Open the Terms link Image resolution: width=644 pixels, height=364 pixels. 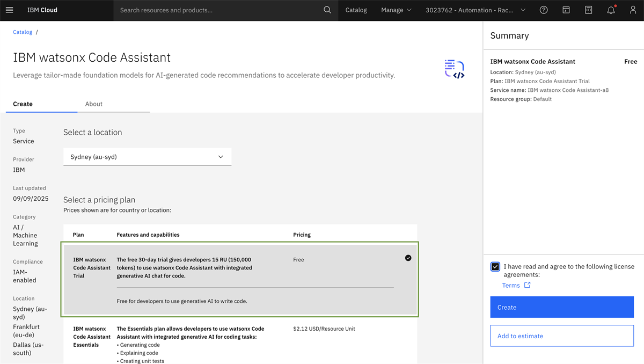(511, 285)
